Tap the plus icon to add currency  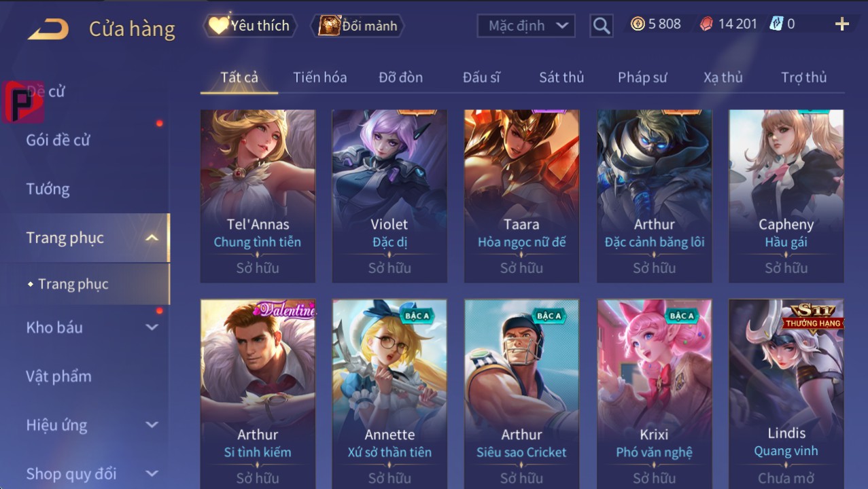click(x=841, y=24)
